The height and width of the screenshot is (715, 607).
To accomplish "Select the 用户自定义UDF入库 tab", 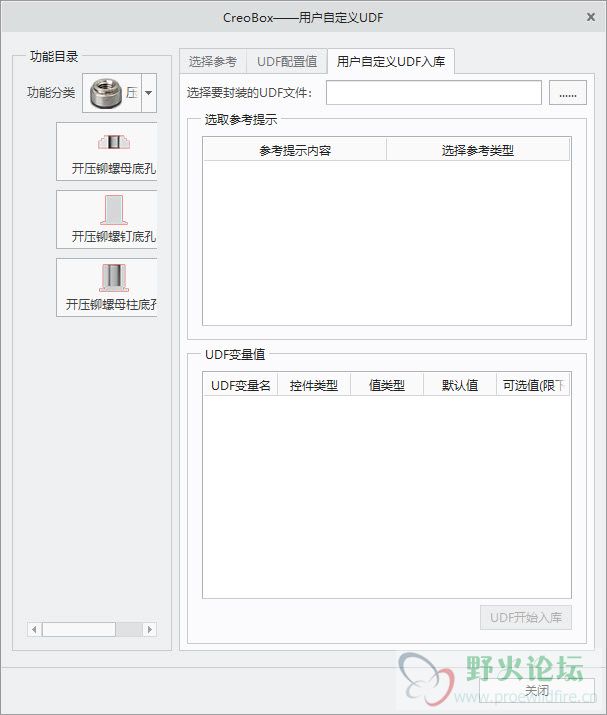I will [391, 62].
